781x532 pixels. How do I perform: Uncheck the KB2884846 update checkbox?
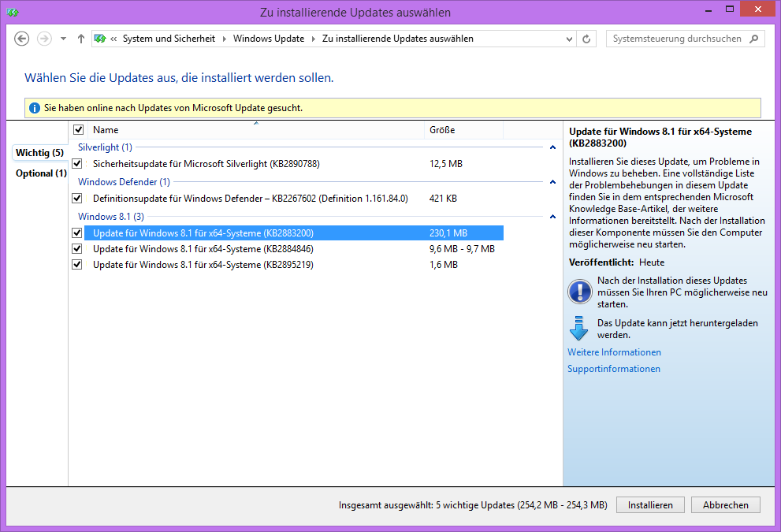(x=76, y=248)
